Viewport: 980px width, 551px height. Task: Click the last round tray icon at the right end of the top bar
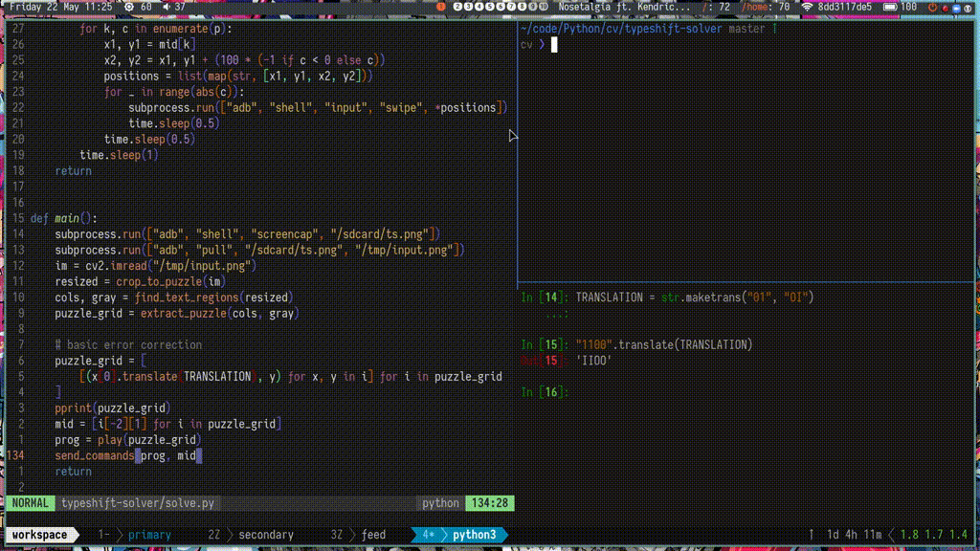(969, 8)
